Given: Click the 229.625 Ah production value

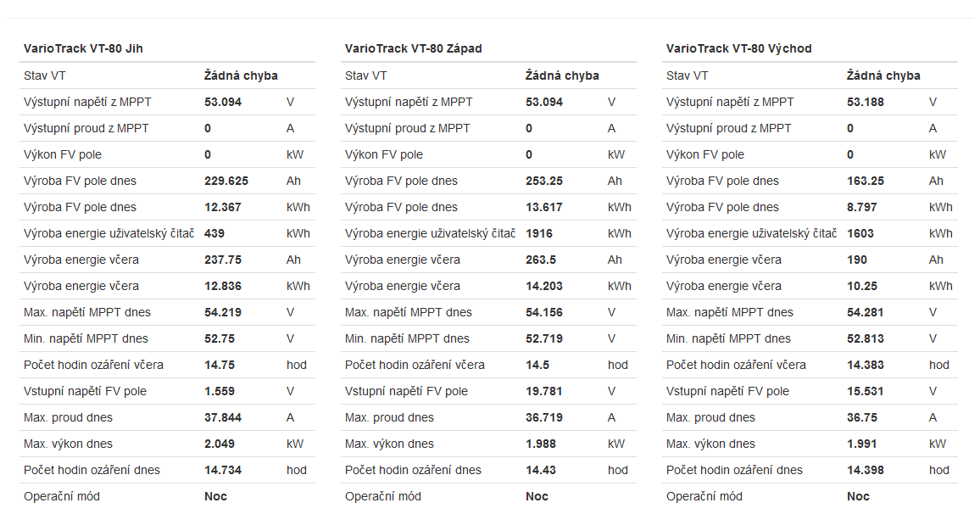Looking at the screenshot, I should click(x=226, y=181).
